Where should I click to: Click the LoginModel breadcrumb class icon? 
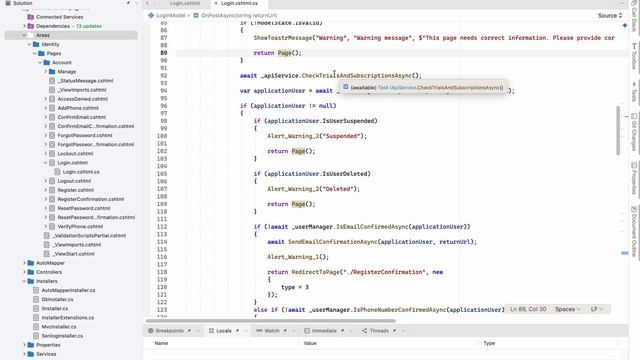151,16
